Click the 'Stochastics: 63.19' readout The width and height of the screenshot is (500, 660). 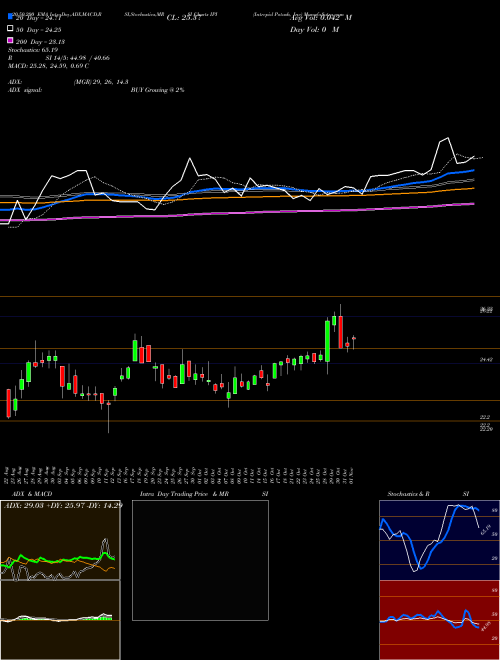pyautogui.click(x=34, y=50)
